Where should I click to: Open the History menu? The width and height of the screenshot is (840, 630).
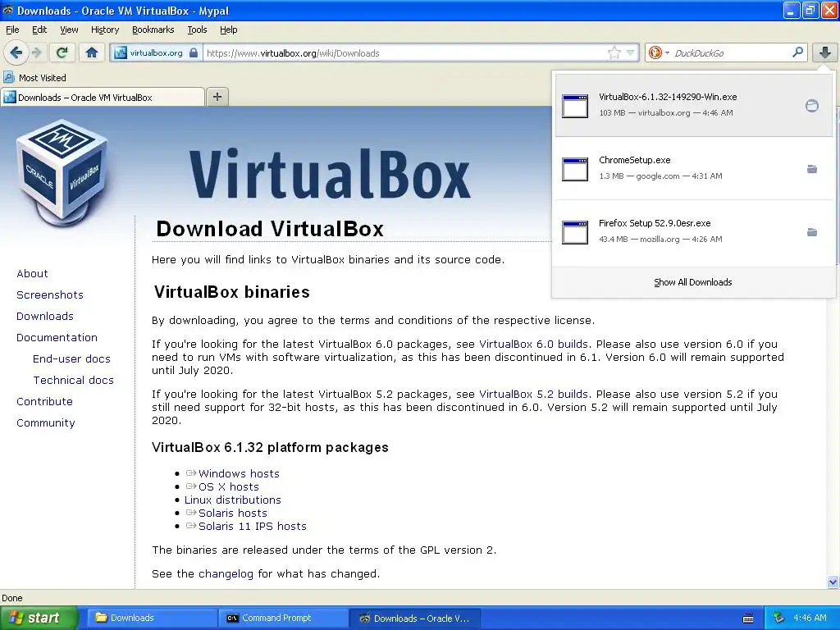104,30
